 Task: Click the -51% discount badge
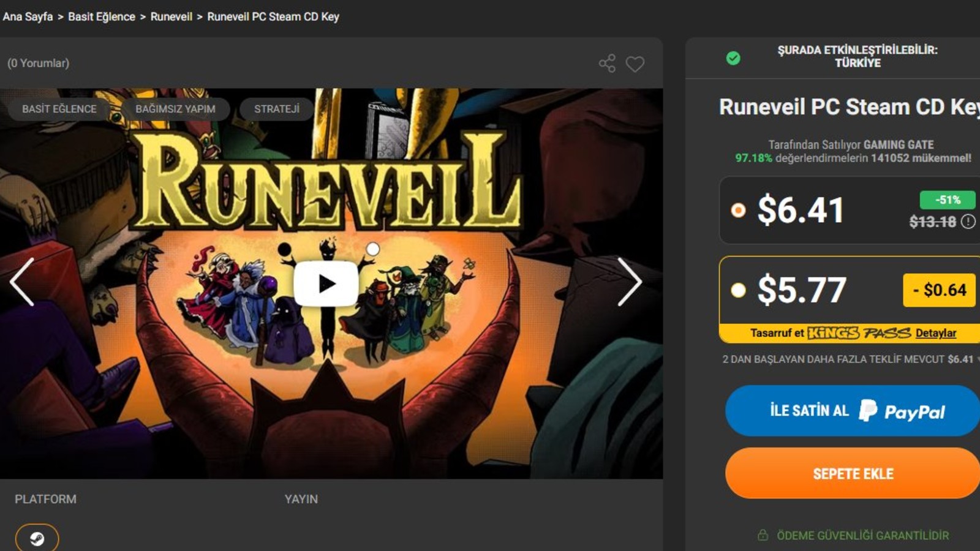click(x=948, y=200)
